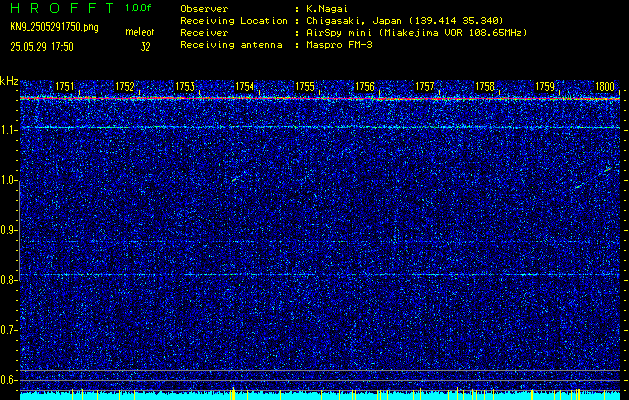This screenshot has height=400, width=629.
Task: Select the observer name K.Nagai
Action: (x=328, y=9)
